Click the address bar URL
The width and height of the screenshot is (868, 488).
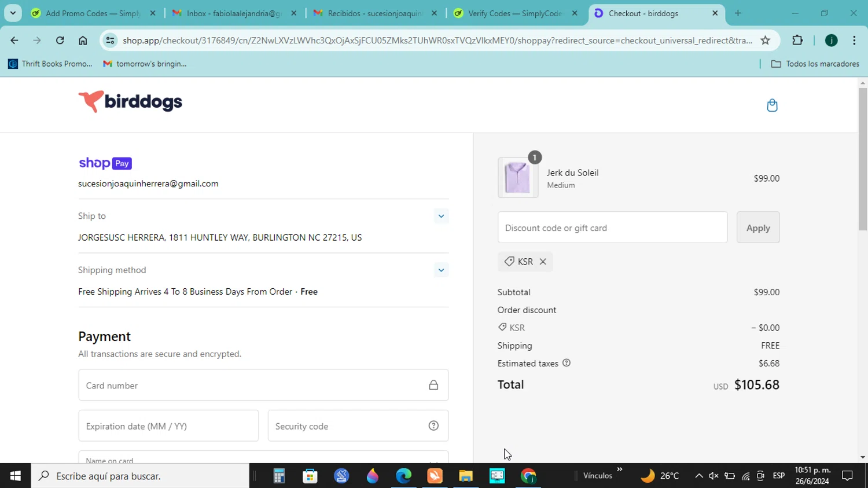(437, 40)
